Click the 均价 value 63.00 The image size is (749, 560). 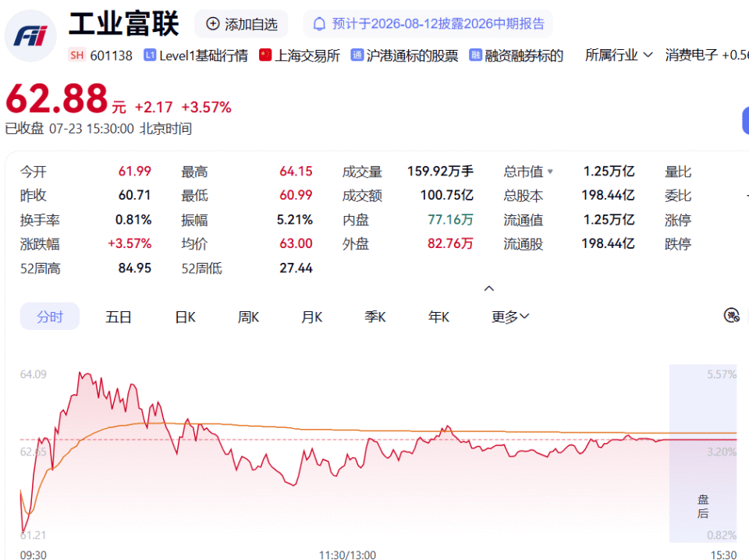point(296,243)
